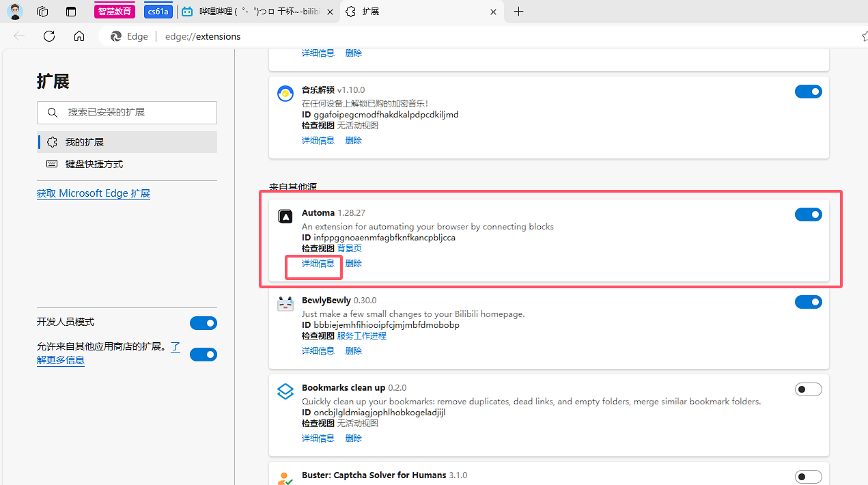
Task: Click the Bookmarks clean up extension icon
Action: pos(285,391)
